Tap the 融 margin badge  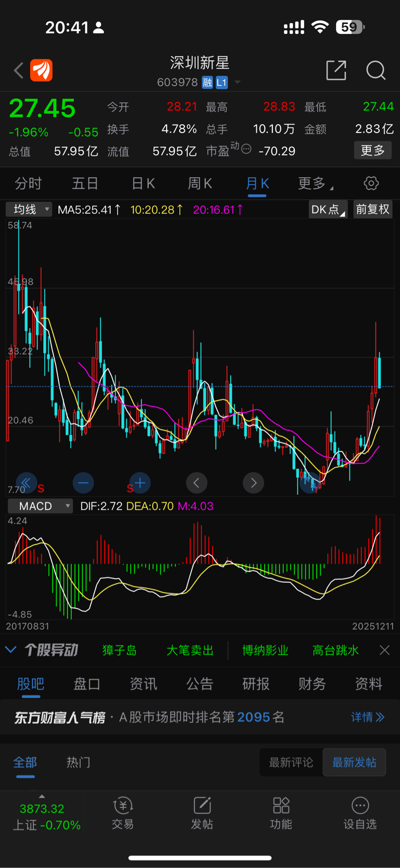[207, 82]
